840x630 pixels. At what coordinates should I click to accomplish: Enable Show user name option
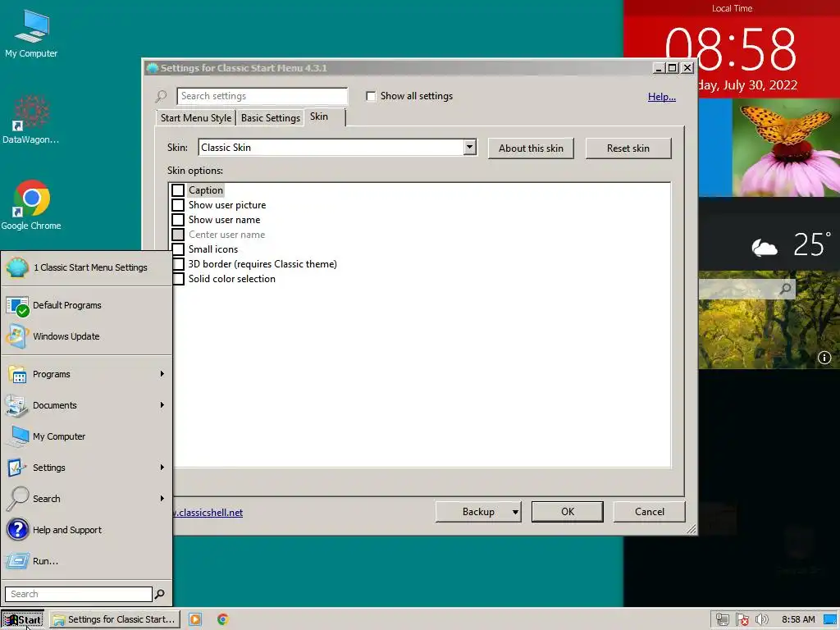(x=178, y=220)
